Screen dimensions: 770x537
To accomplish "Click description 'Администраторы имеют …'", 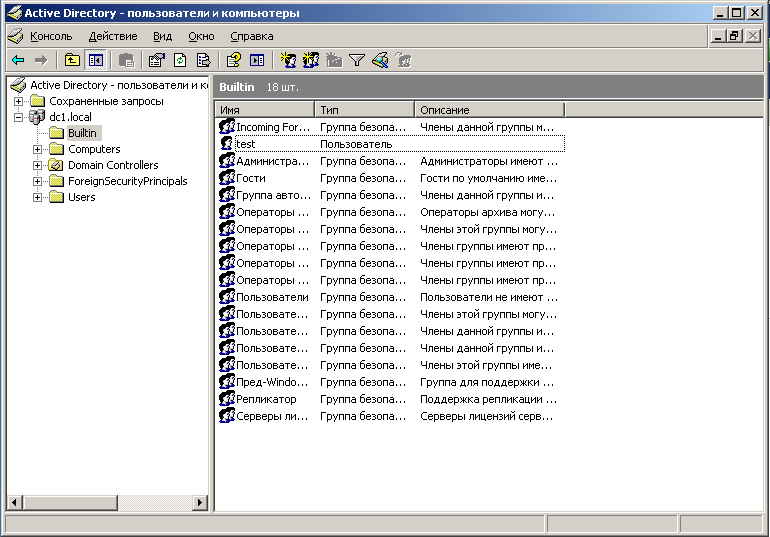I will click(489, 161).
